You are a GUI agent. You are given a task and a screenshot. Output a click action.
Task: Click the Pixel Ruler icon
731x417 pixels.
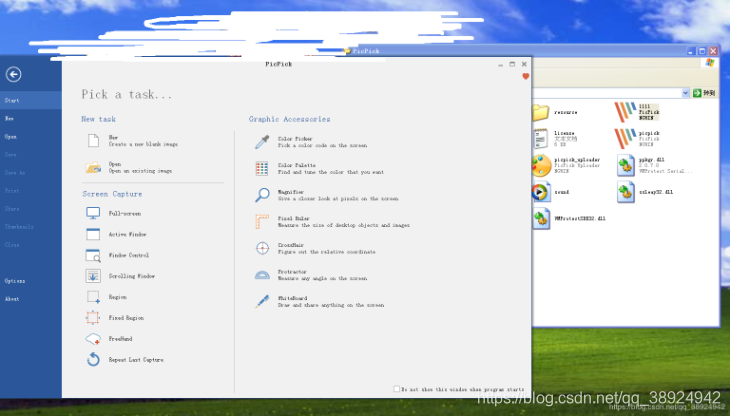262,221
